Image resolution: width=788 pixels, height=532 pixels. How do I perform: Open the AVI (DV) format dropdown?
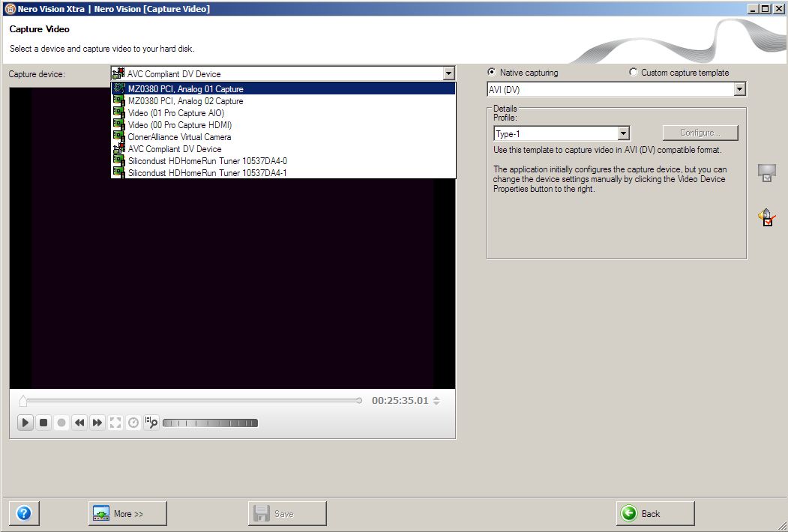pyautogui.click(x=739, y=89)
